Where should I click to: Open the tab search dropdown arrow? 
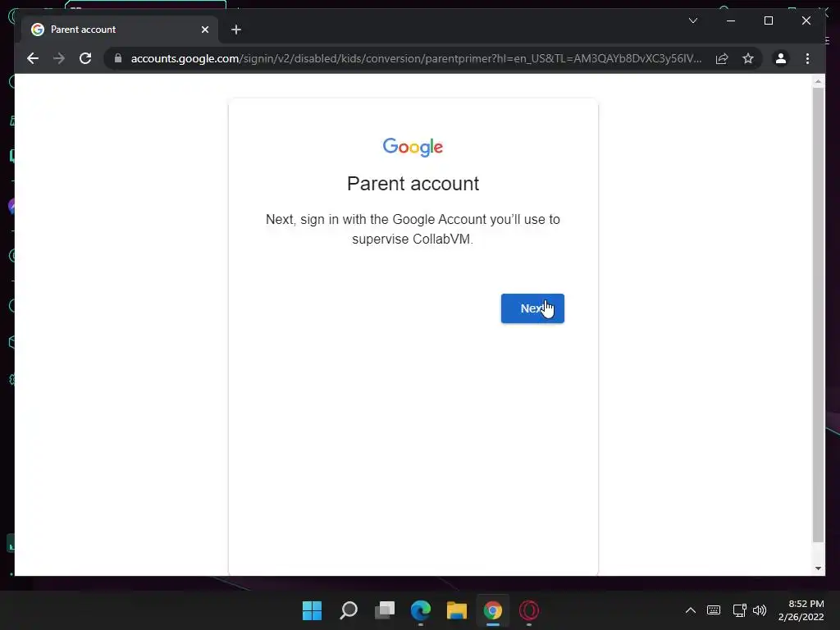coord(692,21)
